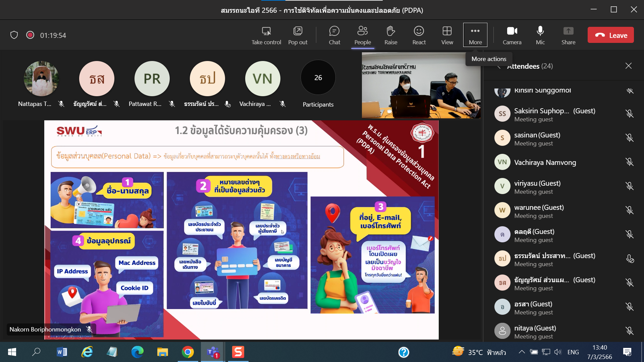The image size is (644, 362).
Task: Click the shield security icon
Action: [x=14, y=35]
